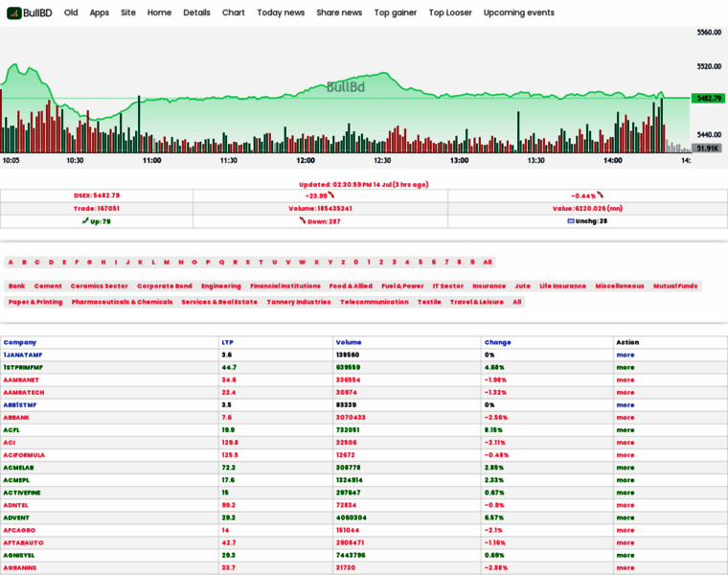Click the red Down trend icon
The height and width of the screenshot is (575, 728).
pos(301,220)
